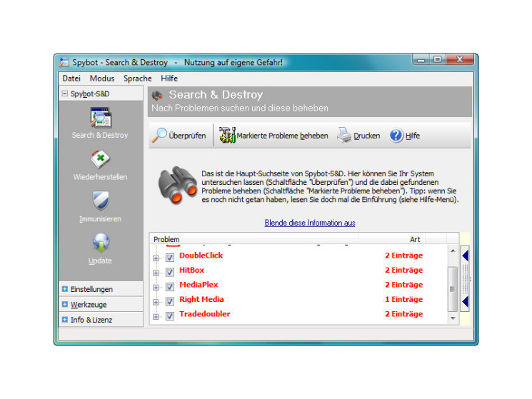This screenshot has width=532, height=399.
Task: Click the scroll up arrow of results list
Action: point(453,251)
